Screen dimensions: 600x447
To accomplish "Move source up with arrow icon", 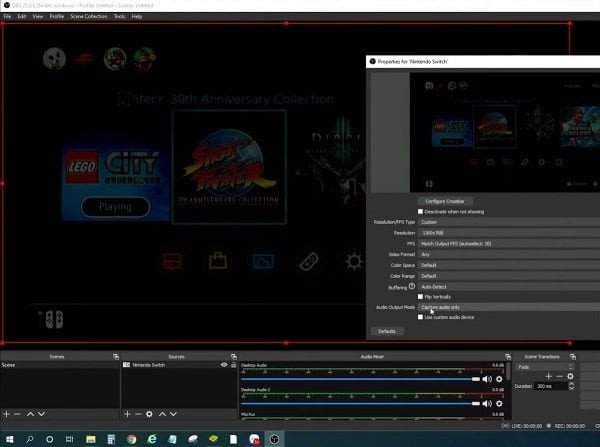I will (162, 414).
